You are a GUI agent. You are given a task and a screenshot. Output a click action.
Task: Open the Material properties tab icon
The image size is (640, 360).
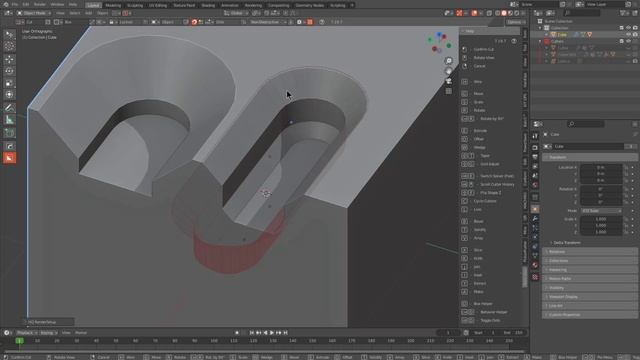point(535,266)
